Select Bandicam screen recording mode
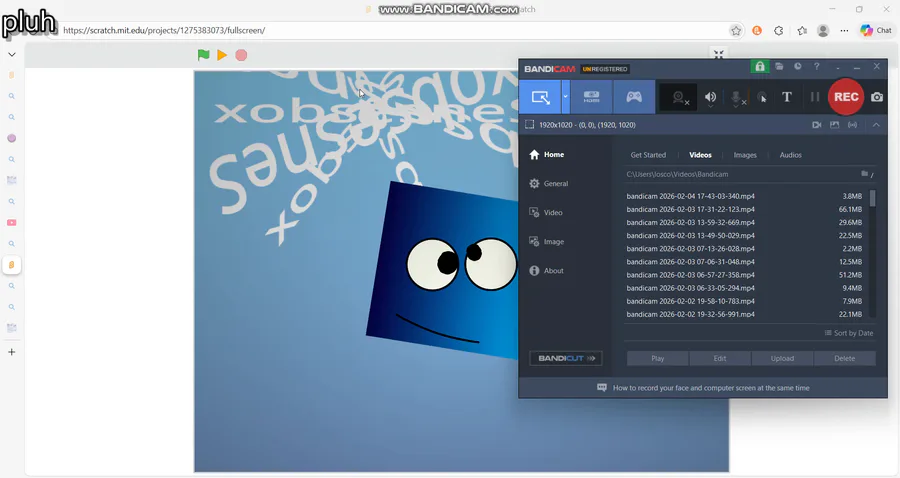Viewport: 900px width, 478px height. pos(540,97)
